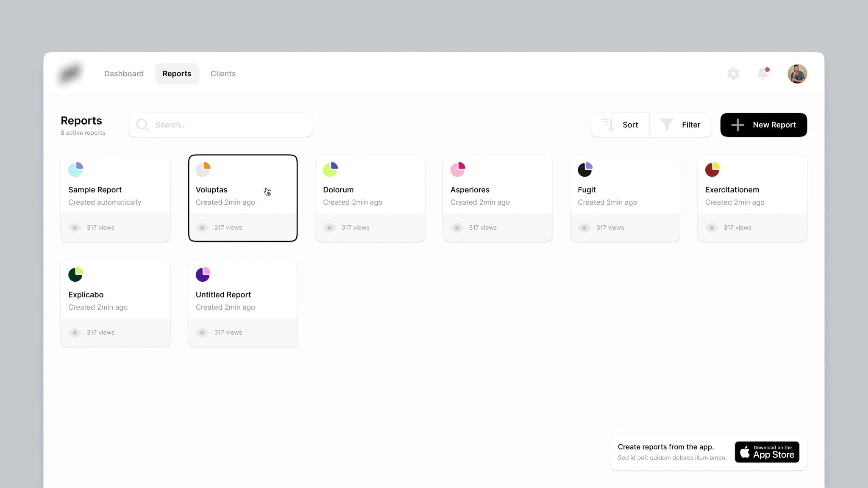
Task: Click 'Created automatically' text
Action: pyautogui.click(x=105, y=202)
